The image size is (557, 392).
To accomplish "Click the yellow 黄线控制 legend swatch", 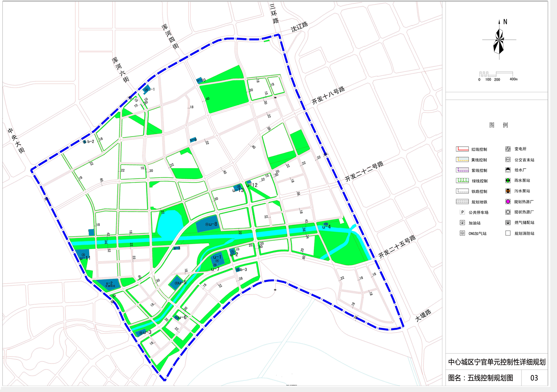I will 462,159.
